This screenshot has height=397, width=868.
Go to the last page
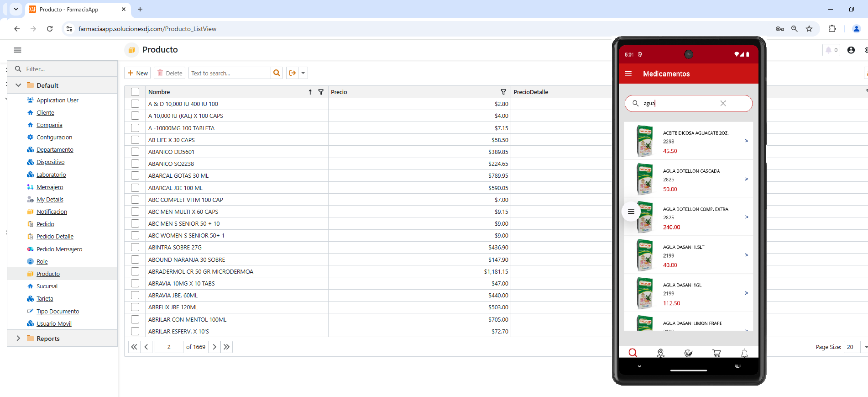pos(226,347)
